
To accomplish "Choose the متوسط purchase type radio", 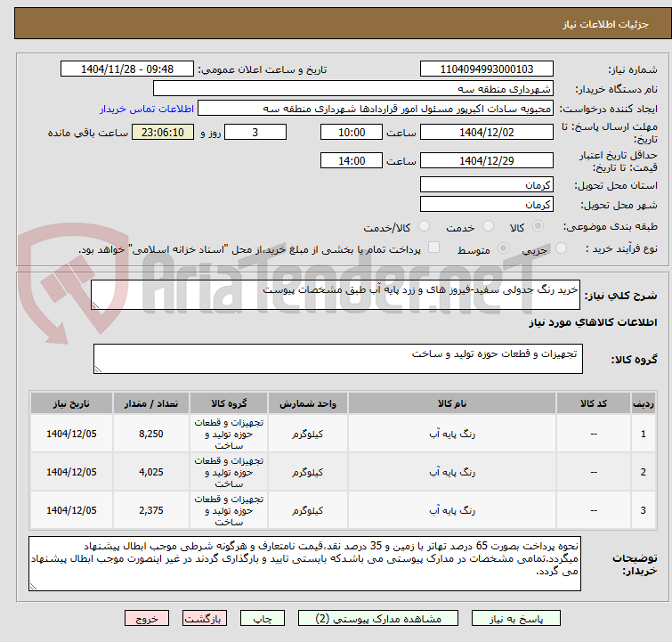I will pyautogui.click(x=503, y=248).
